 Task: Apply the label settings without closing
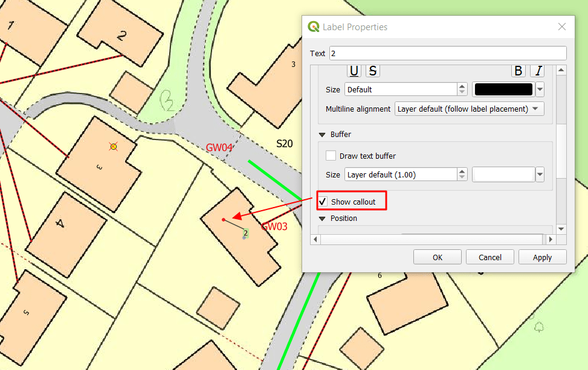(542, 257)
